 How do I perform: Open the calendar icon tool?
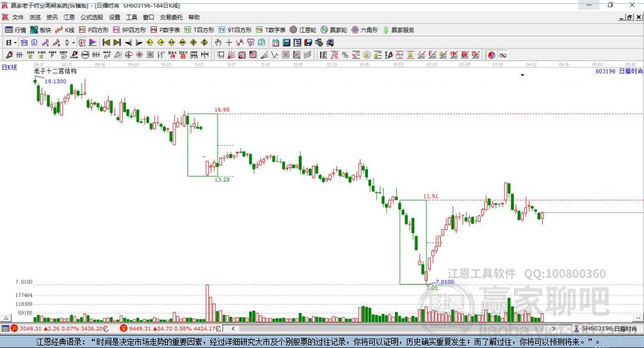click(275, 43)
